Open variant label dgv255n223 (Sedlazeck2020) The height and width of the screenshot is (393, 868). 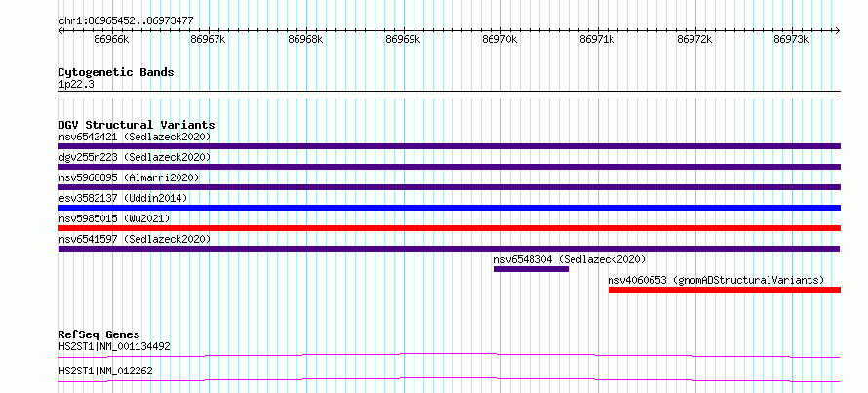135,157
